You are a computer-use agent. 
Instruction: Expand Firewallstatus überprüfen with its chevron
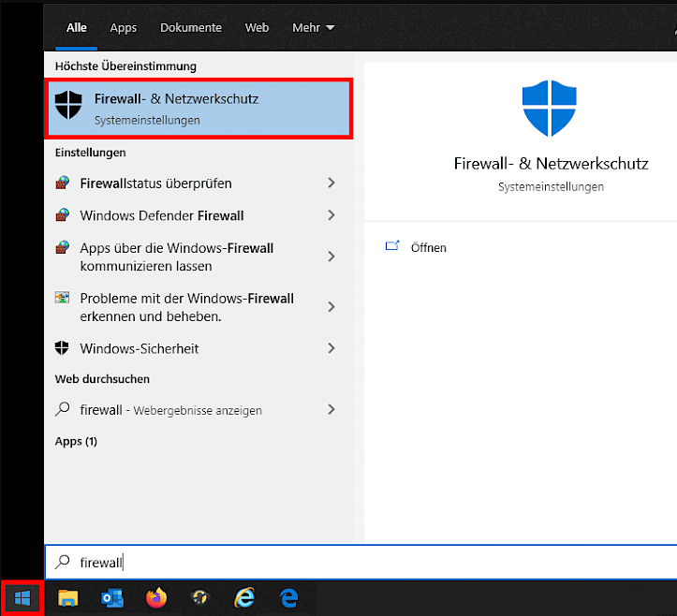(331, 183)
